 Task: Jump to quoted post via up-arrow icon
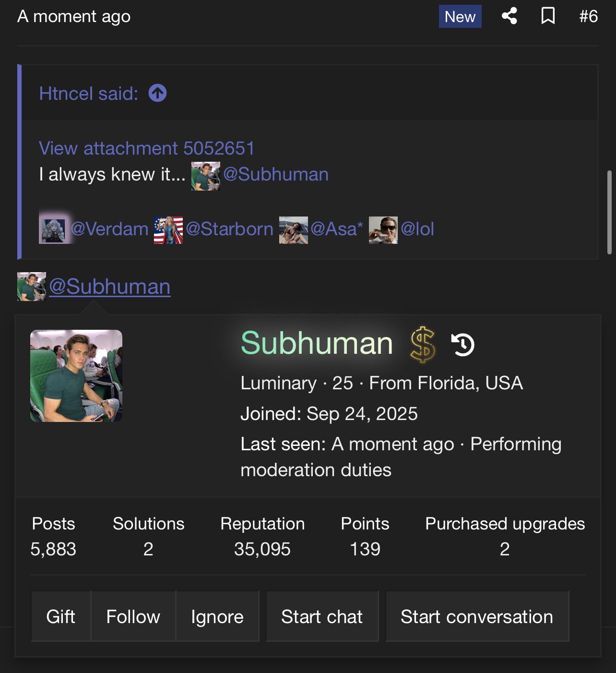(x=157, y=93)
